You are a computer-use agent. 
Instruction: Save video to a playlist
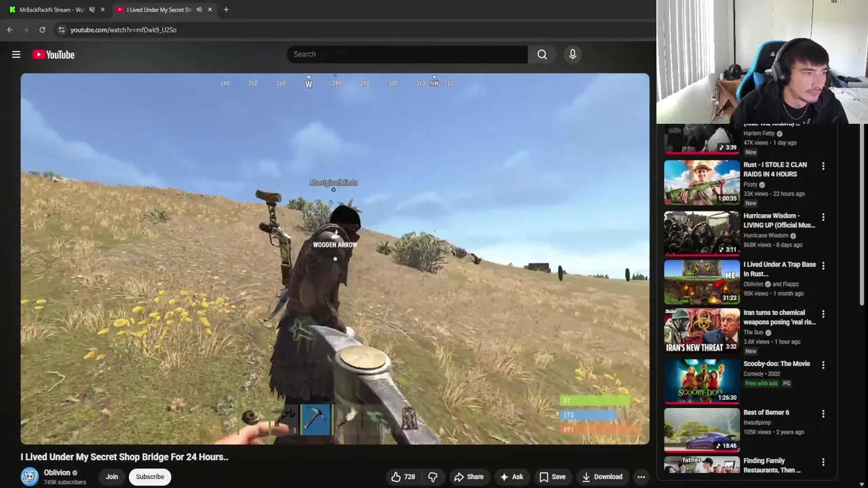552,476
